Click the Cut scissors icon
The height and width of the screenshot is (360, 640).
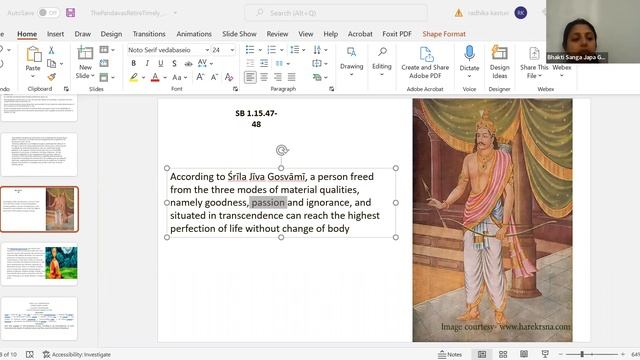pos(51,50)
